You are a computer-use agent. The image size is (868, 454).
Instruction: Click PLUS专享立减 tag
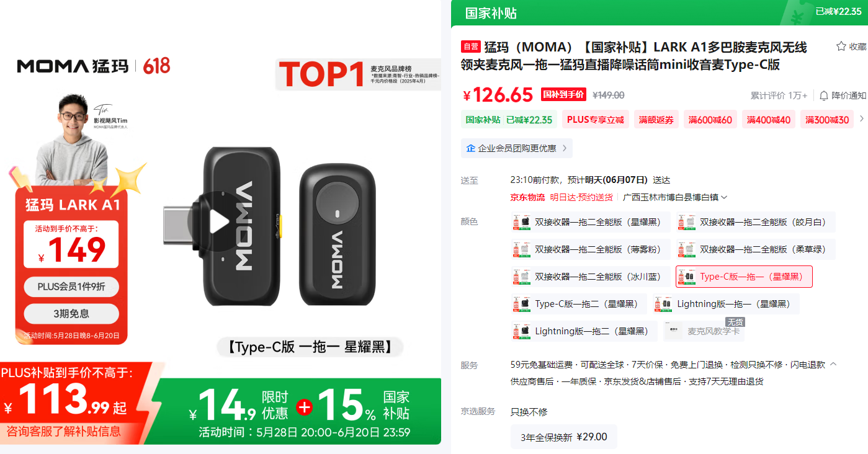(596, 120)
